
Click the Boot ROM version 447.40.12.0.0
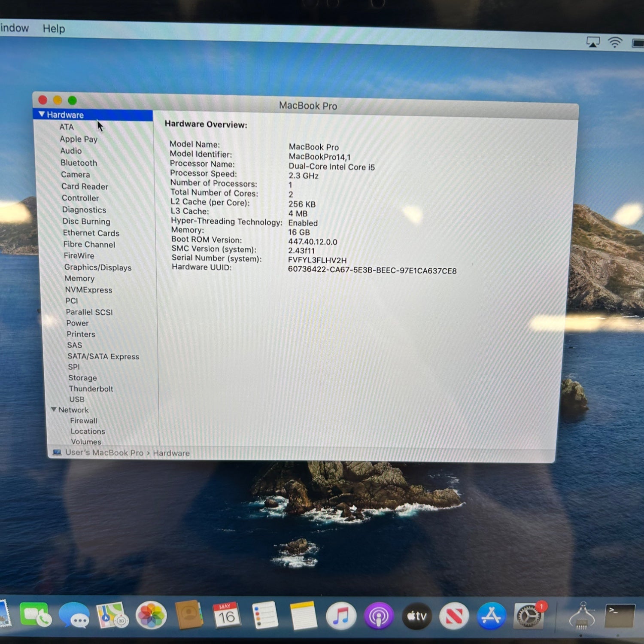tap(313, 242)
